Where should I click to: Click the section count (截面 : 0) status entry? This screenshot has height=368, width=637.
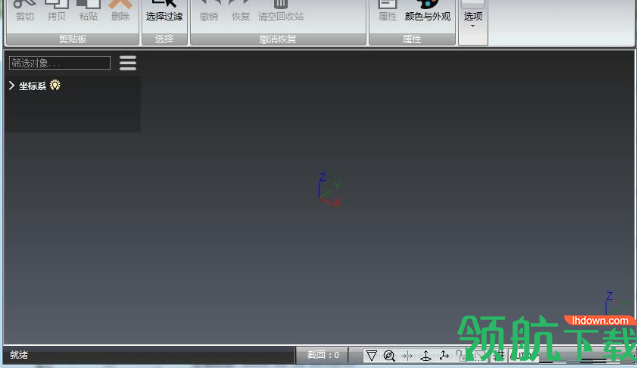pos(323,355)
